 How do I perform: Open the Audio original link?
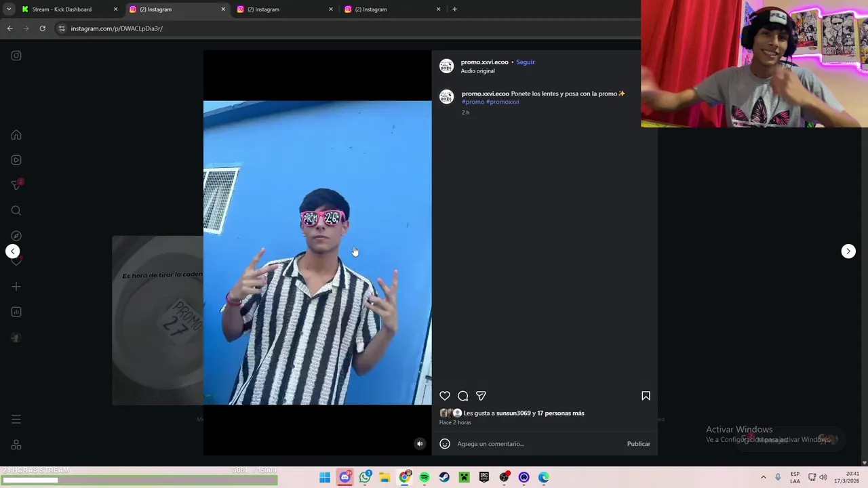[x=477, y=71]
